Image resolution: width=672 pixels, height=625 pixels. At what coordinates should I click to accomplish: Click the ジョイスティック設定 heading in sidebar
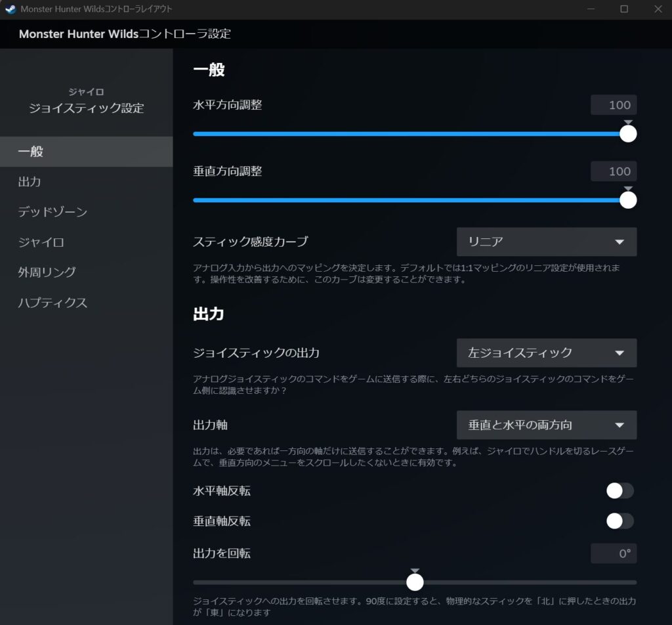(x=86, y=108)
